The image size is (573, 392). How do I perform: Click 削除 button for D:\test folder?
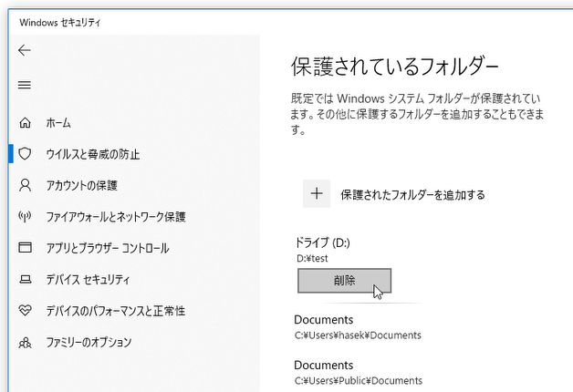(x=344, y=281)
